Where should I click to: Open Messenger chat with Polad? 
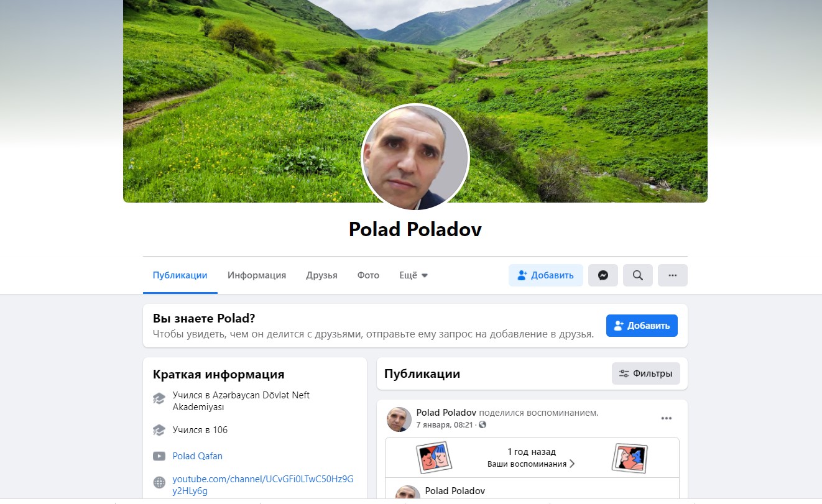603,275
